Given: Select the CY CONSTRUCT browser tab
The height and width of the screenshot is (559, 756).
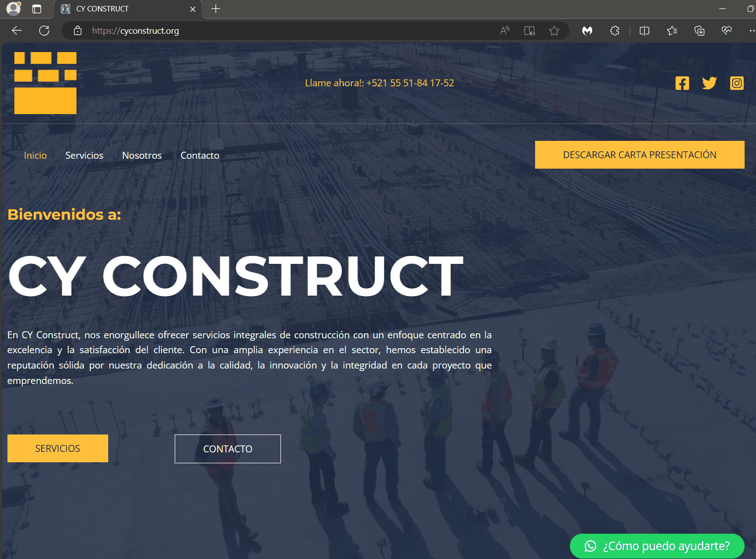Looking at the screenshot, I should pos(127,9).
